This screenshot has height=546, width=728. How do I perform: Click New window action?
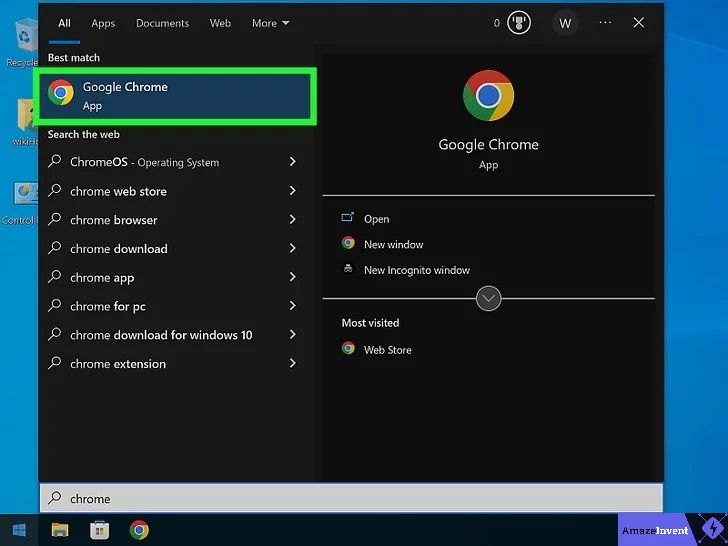(394, 245)
